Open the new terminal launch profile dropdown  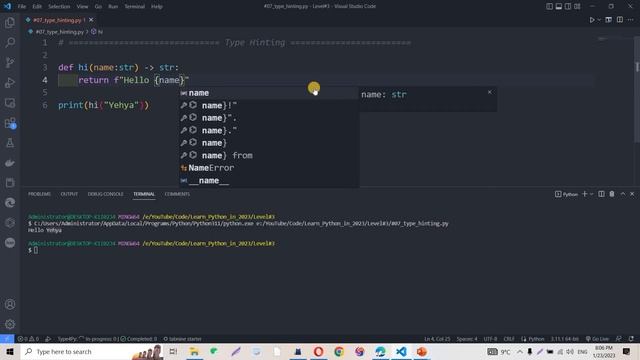[x=591, y=194]
